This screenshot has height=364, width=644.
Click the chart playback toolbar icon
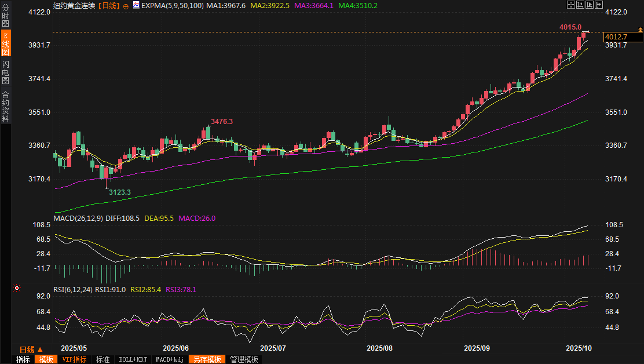click(590, 5)
